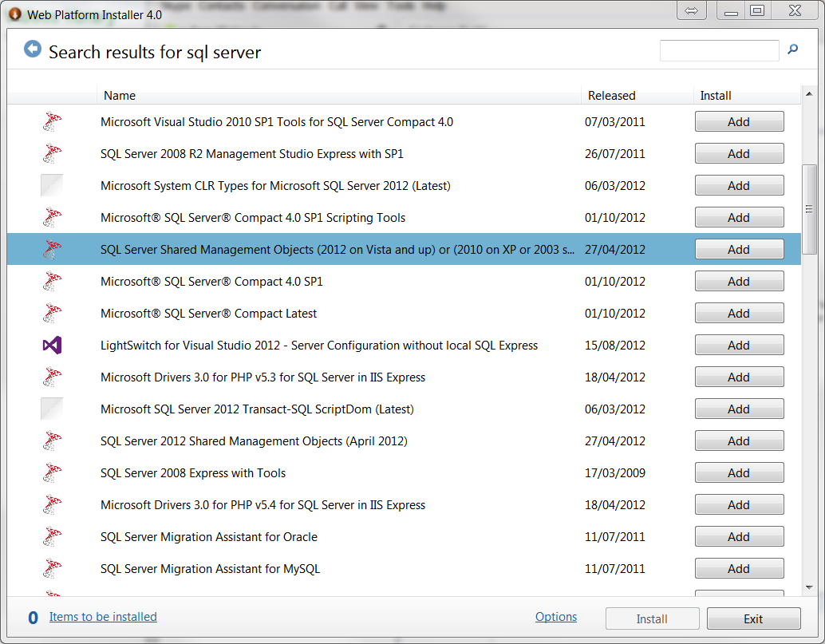
Task: Click the search magnifier icon
Action: tap(792, 49)
